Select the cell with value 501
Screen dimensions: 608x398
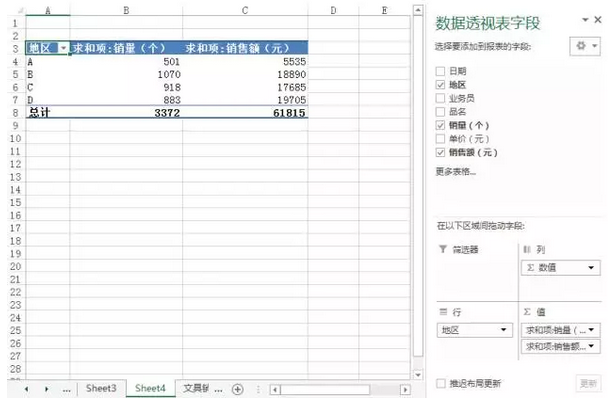126,62
